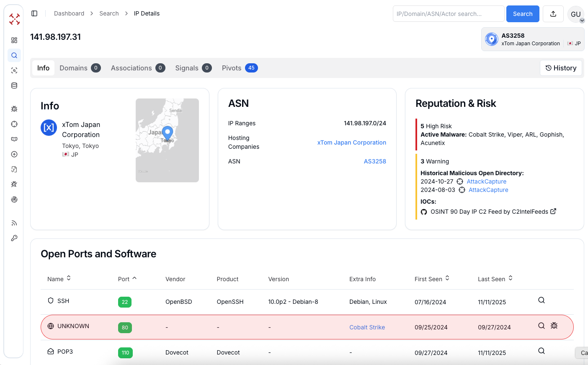588x365 pixels.
Task: Toggle the sidebar panel icon
Action: pos(34,13)
